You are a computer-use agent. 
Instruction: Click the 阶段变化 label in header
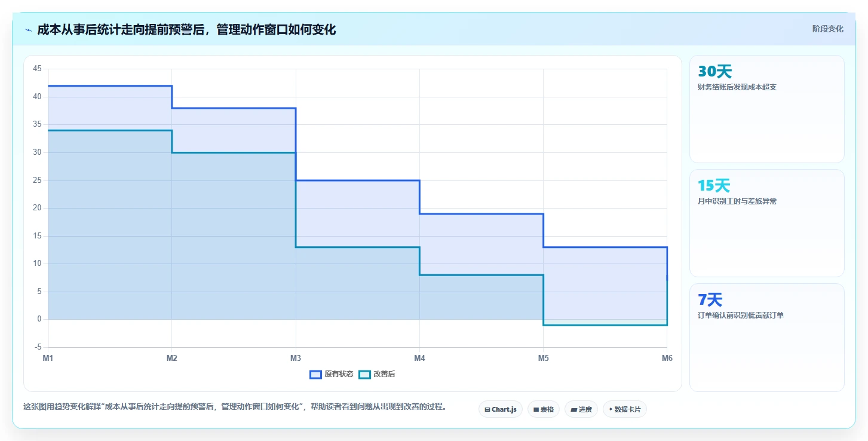coord(828,29)
